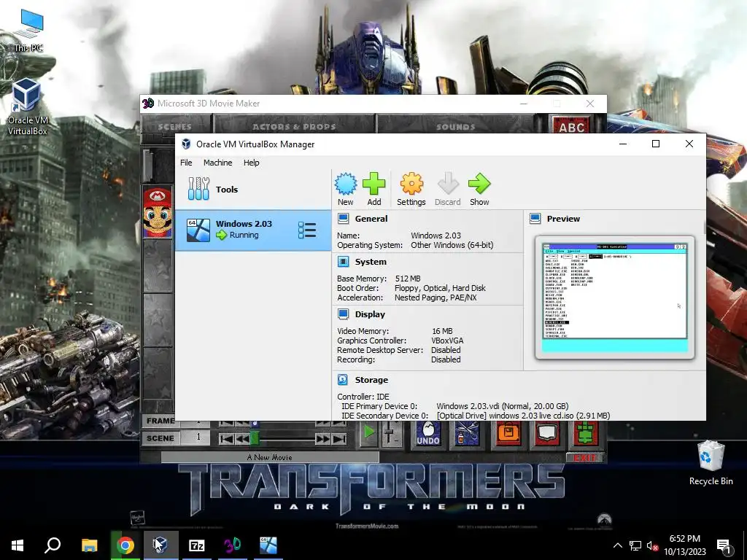Click the VirtualBox Manager taskbar icon
This screenshot has height=560, width=747.
pos(160,545)
